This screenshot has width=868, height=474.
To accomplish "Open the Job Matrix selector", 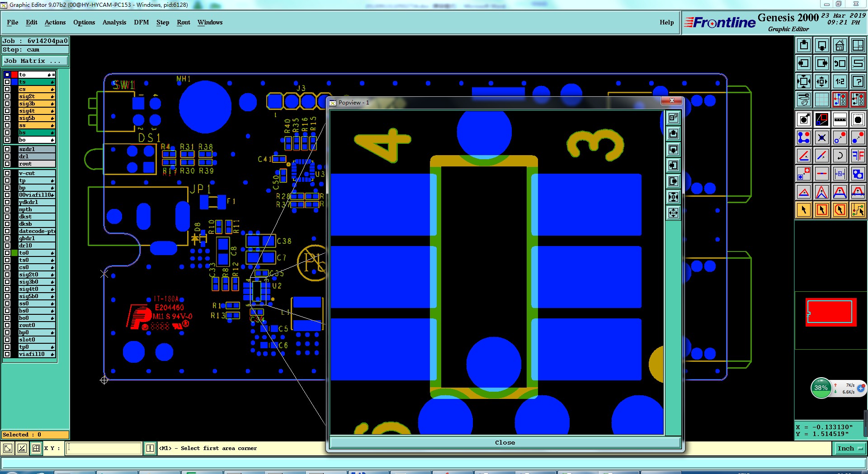I will (35, 61).
